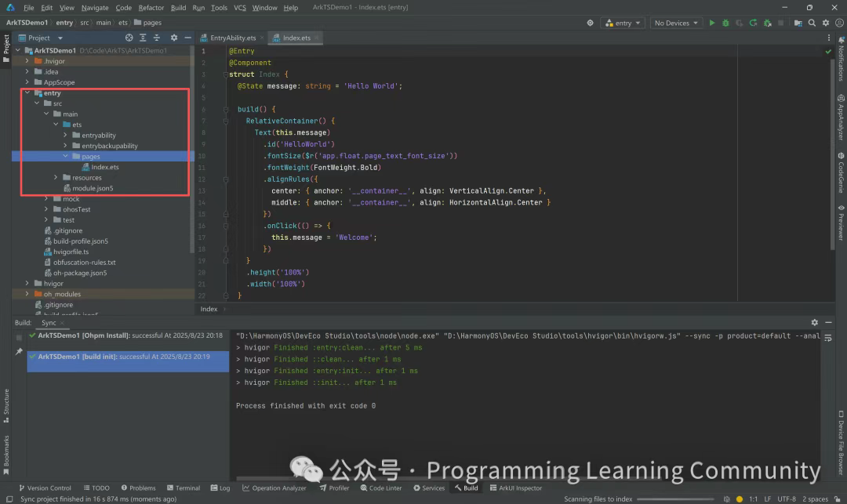Minimize the Build tool window
Viewport: 847px width, 504px height.
click(828, 322)
